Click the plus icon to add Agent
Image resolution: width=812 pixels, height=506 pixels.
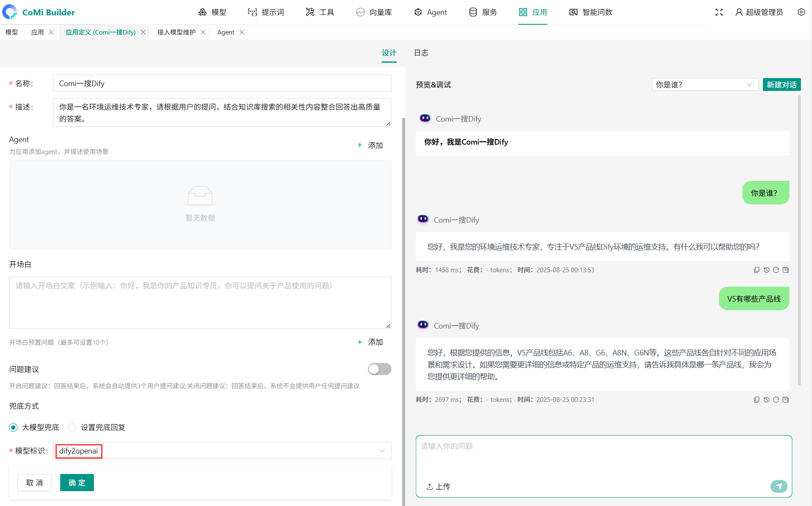coord(360,145)
